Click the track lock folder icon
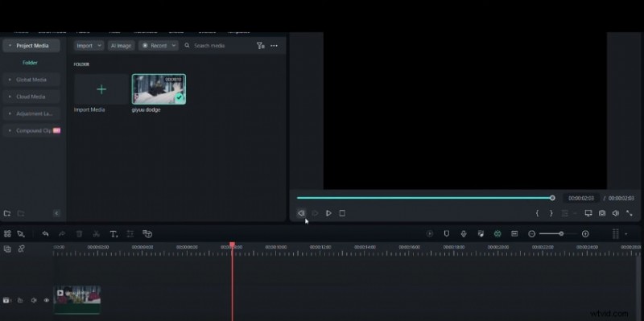This screenshot has width=644, height=321. [x=20, y=300]
